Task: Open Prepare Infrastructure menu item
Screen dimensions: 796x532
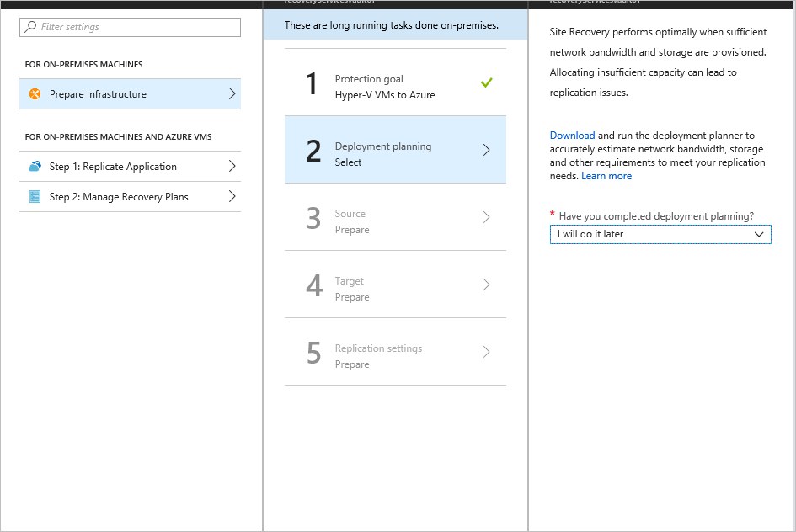Action: point(130,93)
